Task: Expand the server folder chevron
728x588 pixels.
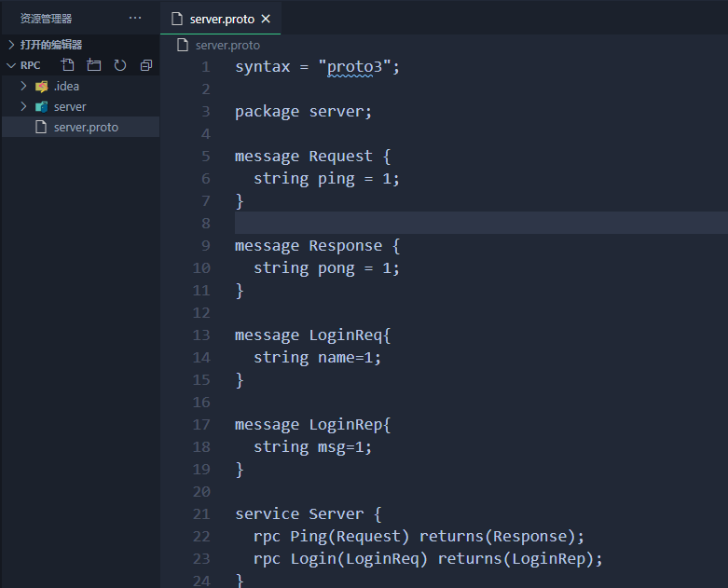Action: coord(24,106)
